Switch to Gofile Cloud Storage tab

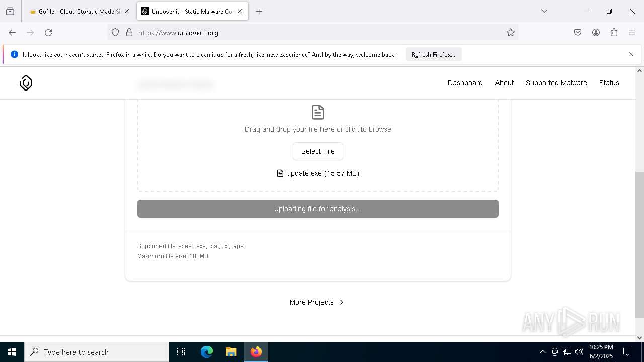coord(78,11)
